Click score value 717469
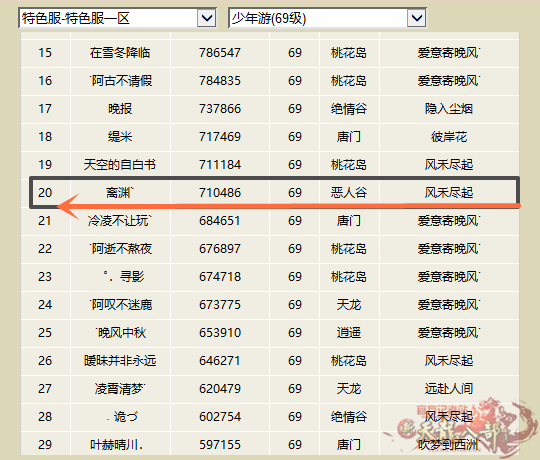The height and width of the screenshot is (460, 540). (220, 137)
